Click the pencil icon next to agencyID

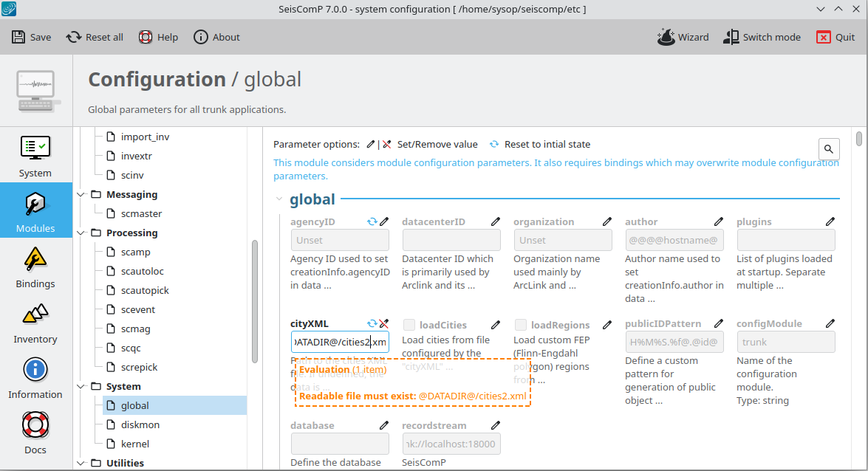(384, 221)
